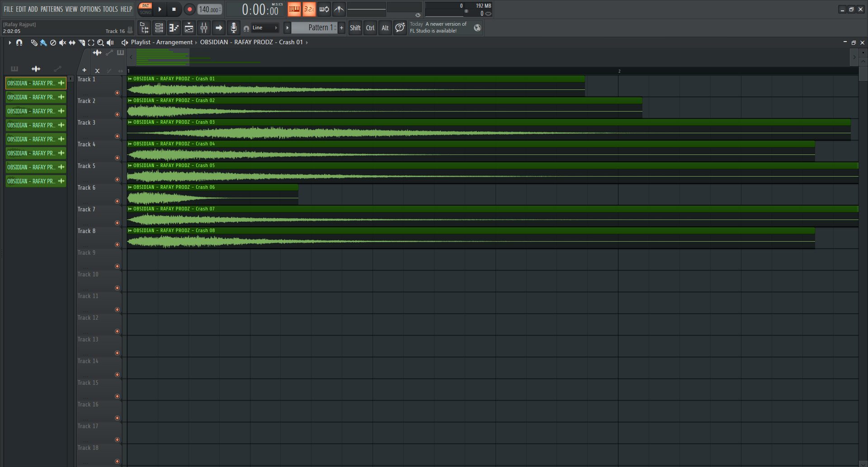Mute Track 3 using its dot
The width and height of the screenshot is (868, 467).
click(x=117, y=136)
